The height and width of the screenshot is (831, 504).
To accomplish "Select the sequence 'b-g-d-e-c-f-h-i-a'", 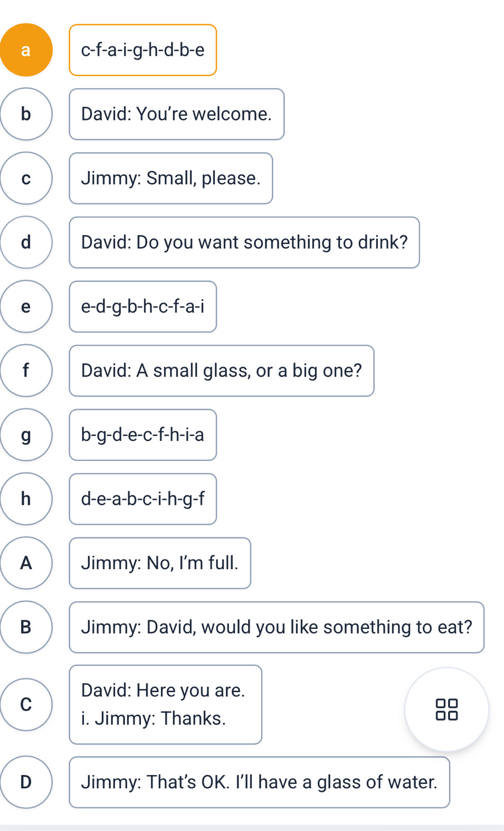I will 142,435.
